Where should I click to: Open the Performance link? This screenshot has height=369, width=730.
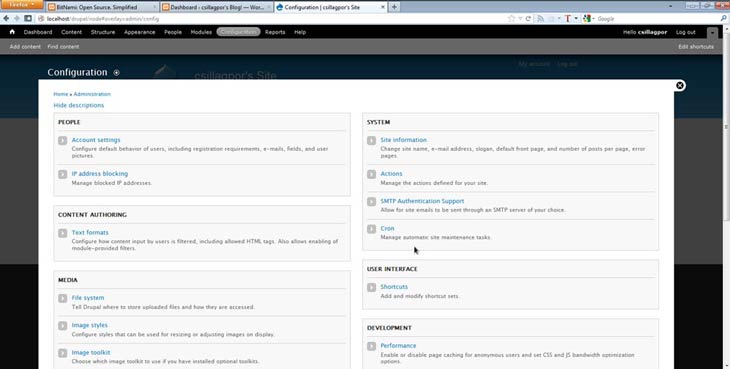pos(398,345)
